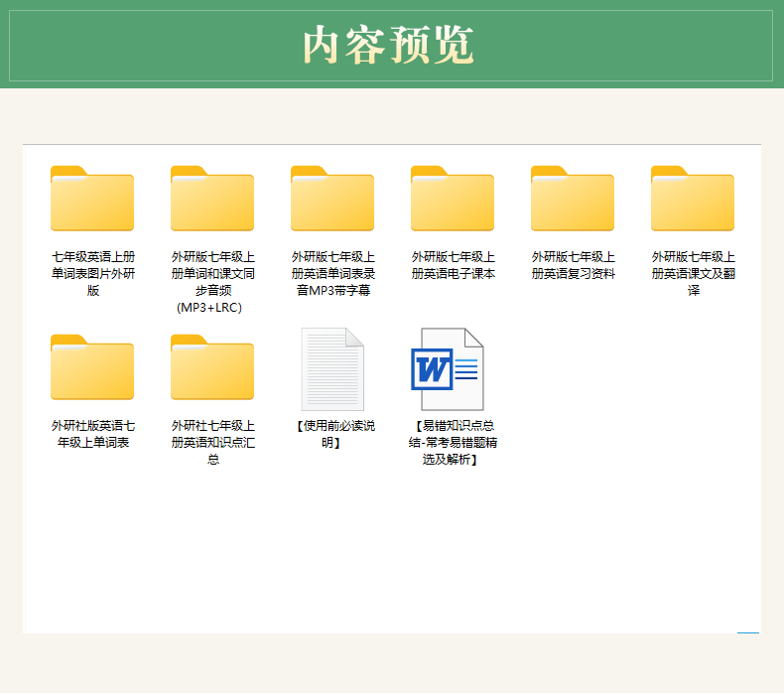
Task: Click the file name 外研社七年级上册英语知识点汇总
Action: pyautogui.click(x=213, y=442)
